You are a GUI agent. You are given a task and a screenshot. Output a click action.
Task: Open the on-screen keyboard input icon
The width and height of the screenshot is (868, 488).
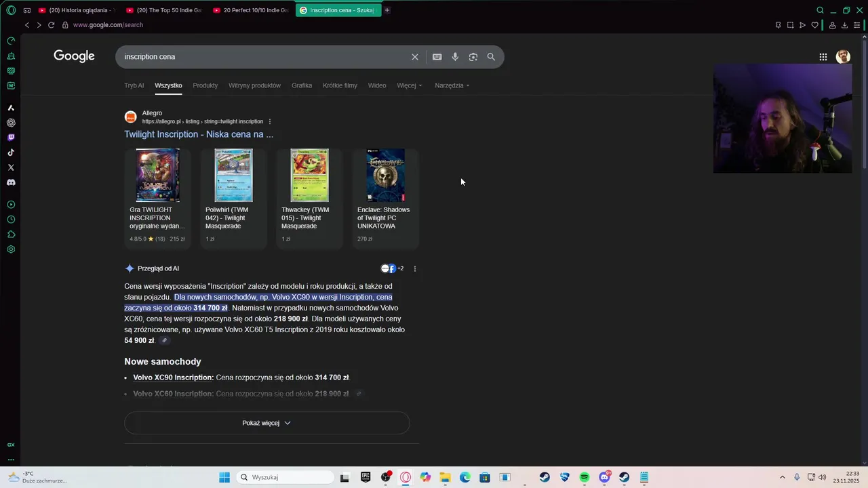pos(437,57)
